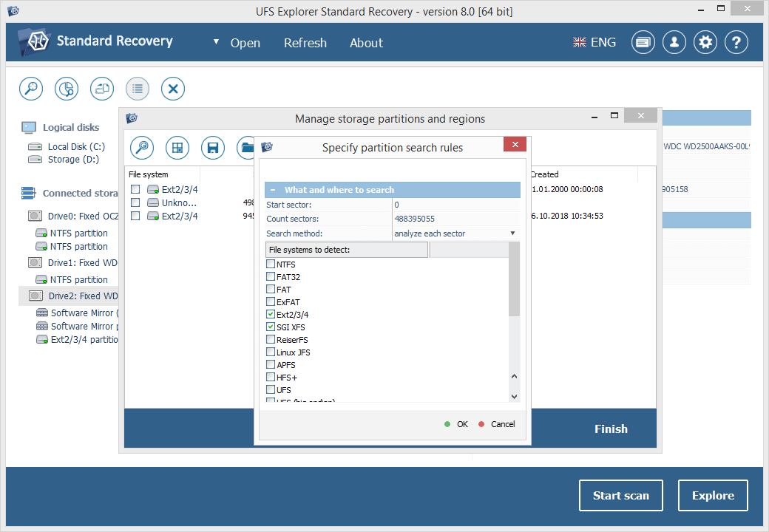The height and width of the screenshot is (532, 769).
Task: Click the magnifier scan icon in main toolbar
Action: point(31,89)
